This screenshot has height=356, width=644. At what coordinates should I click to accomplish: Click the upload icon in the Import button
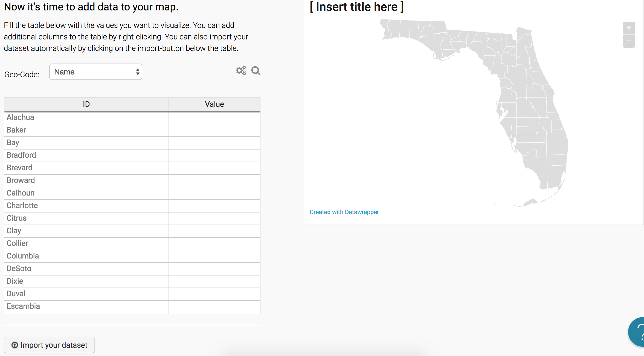click(x=15, y=345)
